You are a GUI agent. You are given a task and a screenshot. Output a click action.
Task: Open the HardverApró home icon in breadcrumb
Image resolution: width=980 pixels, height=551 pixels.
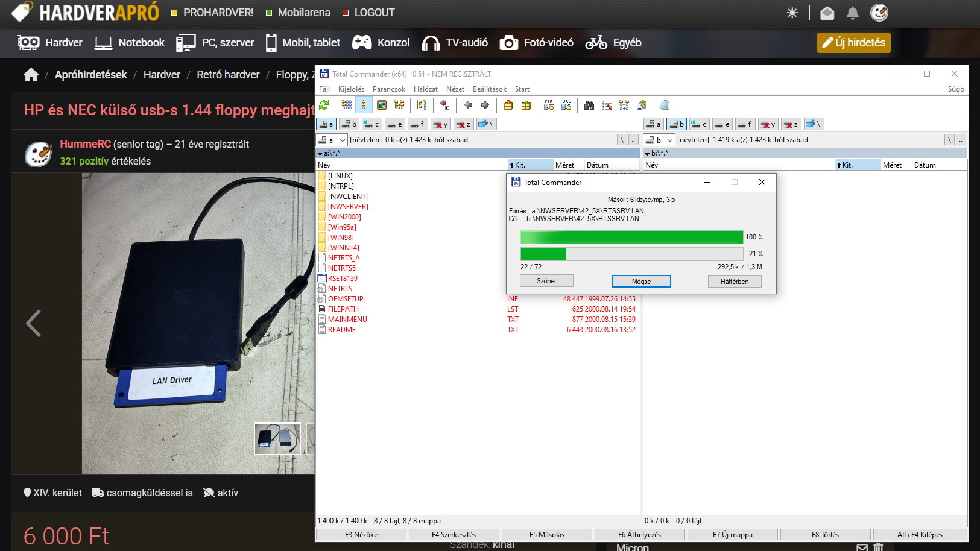pyautogui.click(x=31, y=74)
